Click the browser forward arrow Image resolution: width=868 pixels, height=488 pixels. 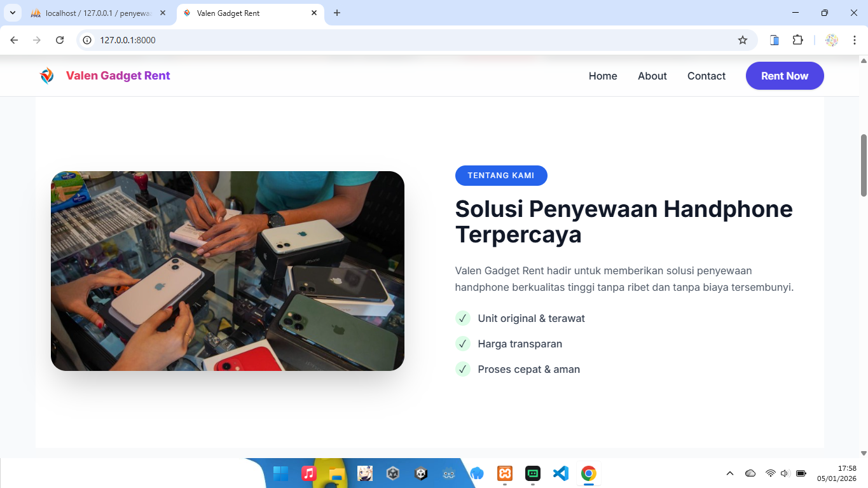[x=36, y=39]
